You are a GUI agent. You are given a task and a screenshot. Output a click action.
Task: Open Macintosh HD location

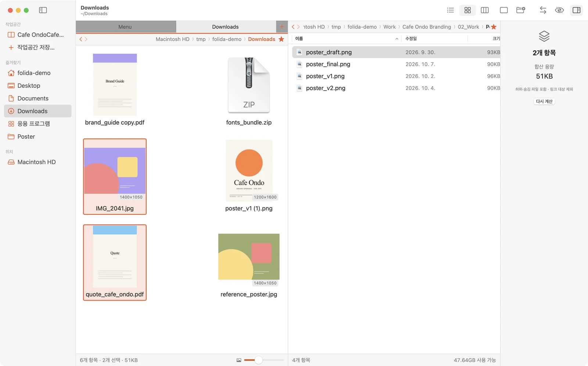(x=37, y=162)
